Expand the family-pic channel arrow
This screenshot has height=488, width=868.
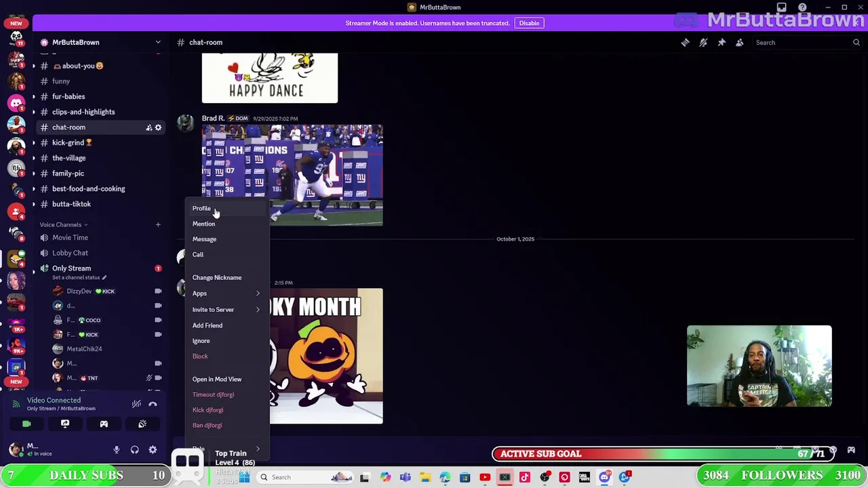34,174
